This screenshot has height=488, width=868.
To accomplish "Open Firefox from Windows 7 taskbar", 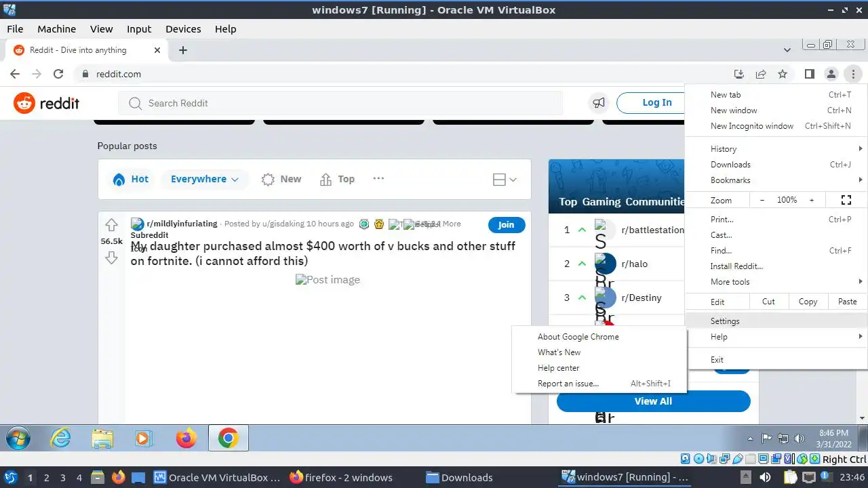I will pyautogui.click(x=186, y=439).
